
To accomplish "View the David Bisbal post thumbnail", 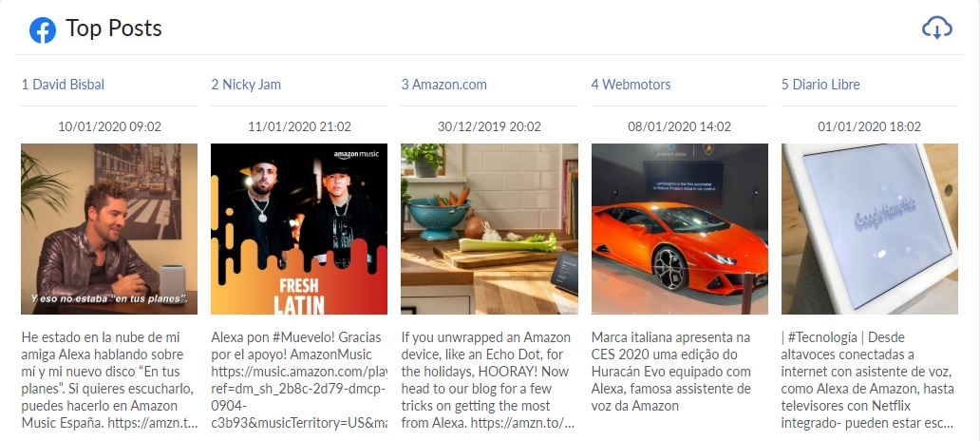I will pyautogui.click(x=109, y=229).
